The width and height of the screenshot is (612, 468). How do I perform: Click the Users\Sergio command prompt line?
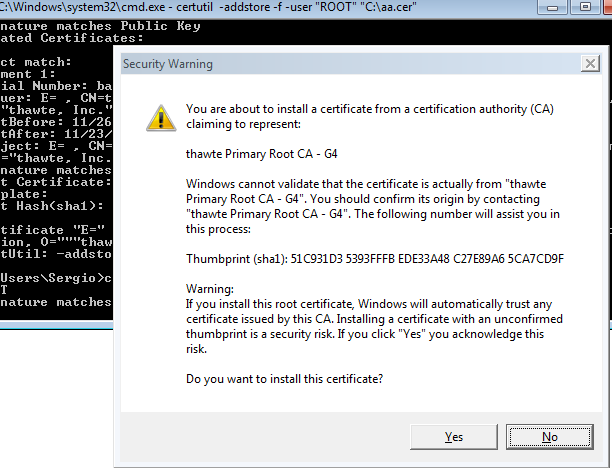(56, 278)
